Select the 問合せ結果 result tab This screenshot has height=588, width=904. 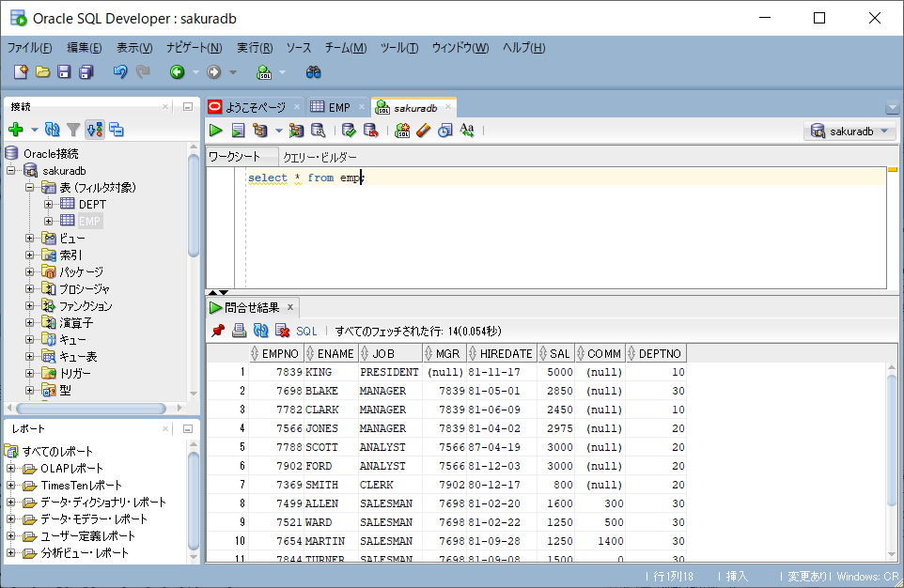click(251, 307)
